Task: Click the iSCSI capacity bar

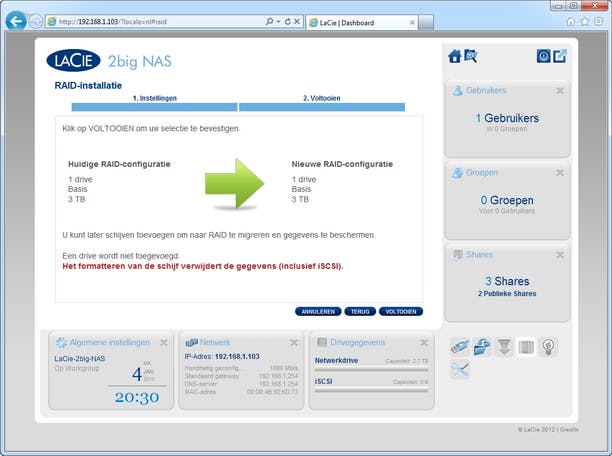Action: tap(371, 390)
